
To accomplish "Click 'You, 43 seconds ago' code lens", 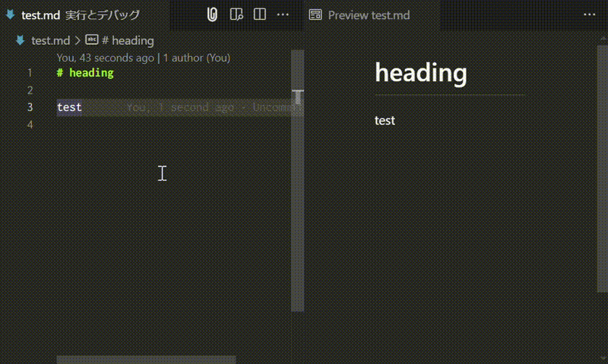I will (105, 58).
